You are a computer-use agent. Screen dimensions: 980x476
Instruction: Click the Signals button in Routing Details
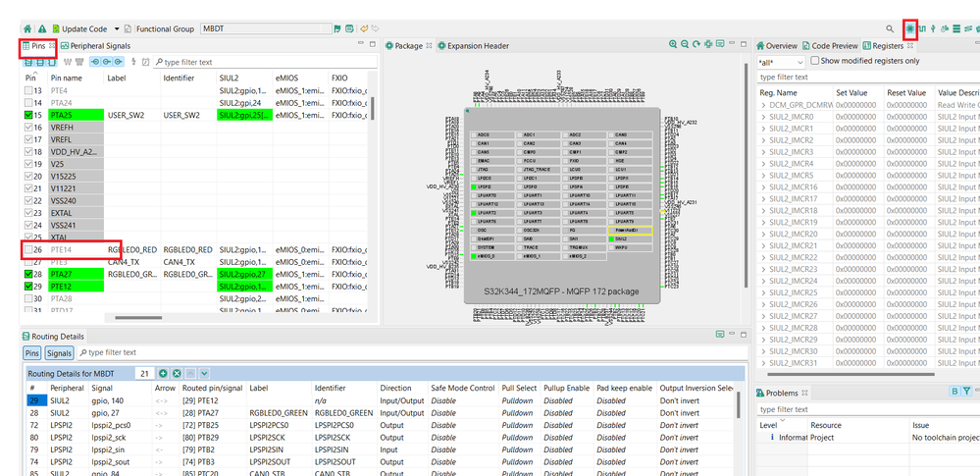[x=59, y=353]
